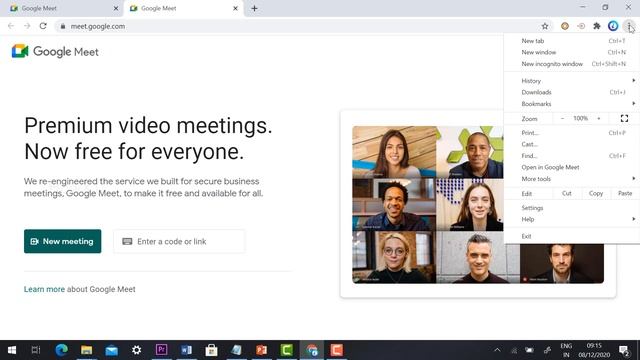Click the orange extension icon in toolbar
The width and height of the screenshot is (640, 360).
point(565,26)
